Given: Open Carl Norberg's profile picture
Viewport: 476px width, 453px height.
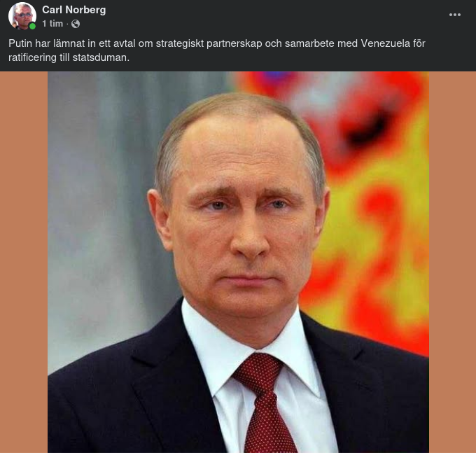Looking at the screenshot, I should tap(22, 16).
